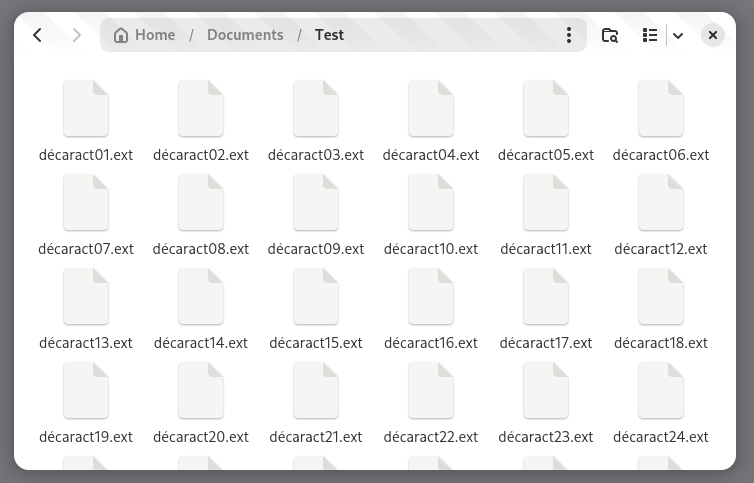Select file icon of décaract12.ext

tap(660, 202)
